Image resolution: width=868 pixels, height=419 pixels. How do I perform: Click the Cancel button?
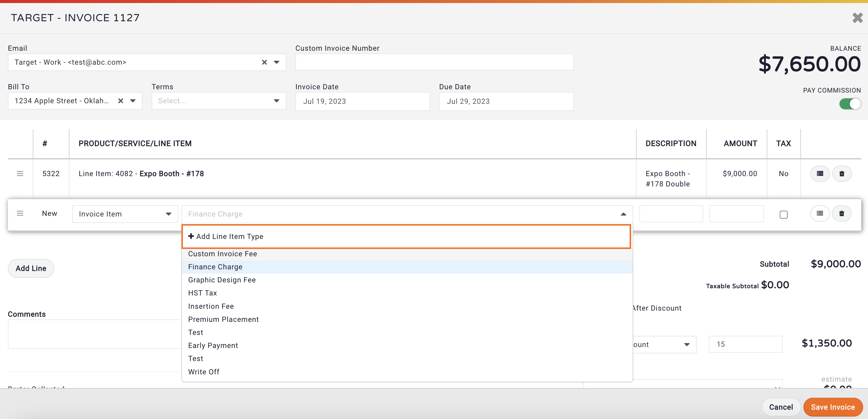click(x=781, y=407)
